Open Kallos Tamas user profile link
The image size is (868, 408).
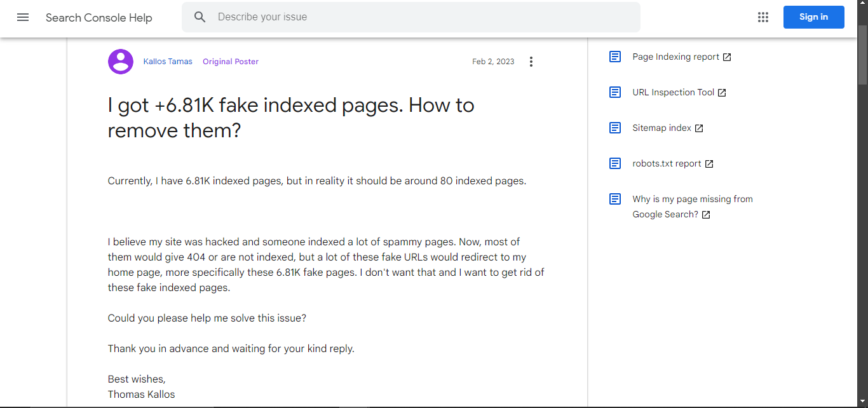168,62
